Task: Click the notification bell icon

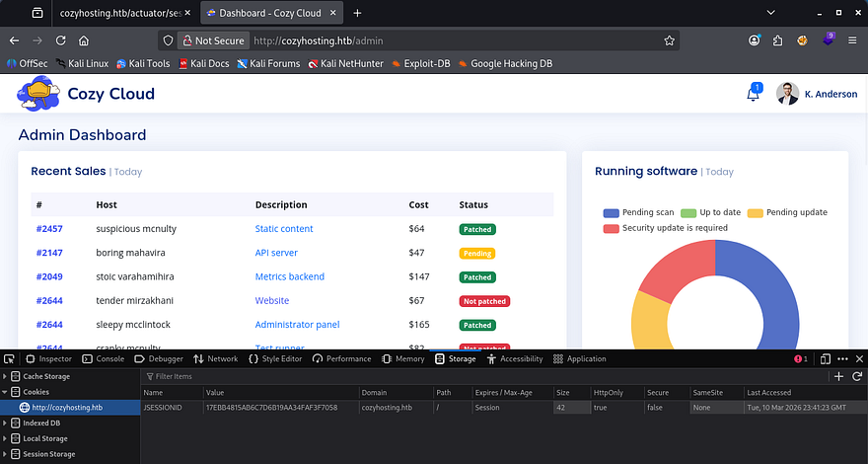Action: tap(754, 95)
